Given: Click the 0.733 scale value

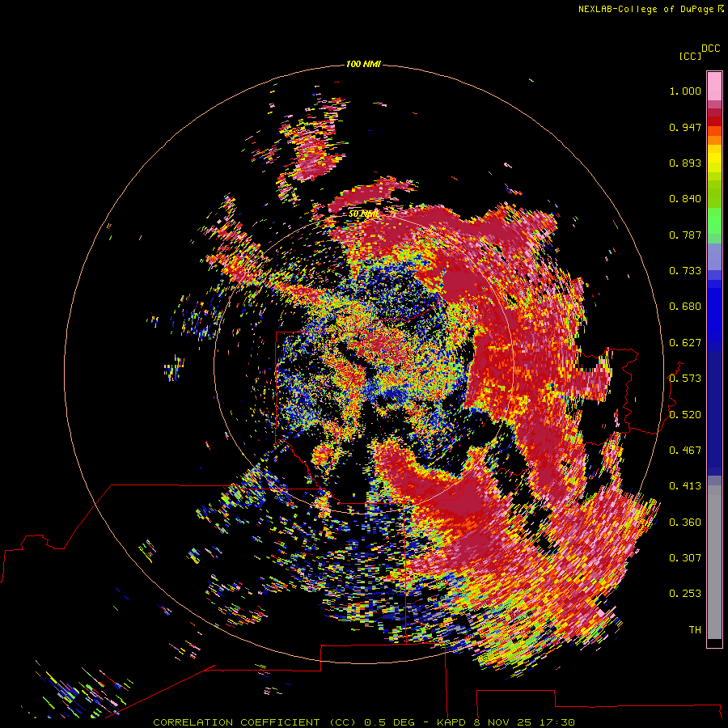Looking at the screenshot, I should click(x=685, y=271).
